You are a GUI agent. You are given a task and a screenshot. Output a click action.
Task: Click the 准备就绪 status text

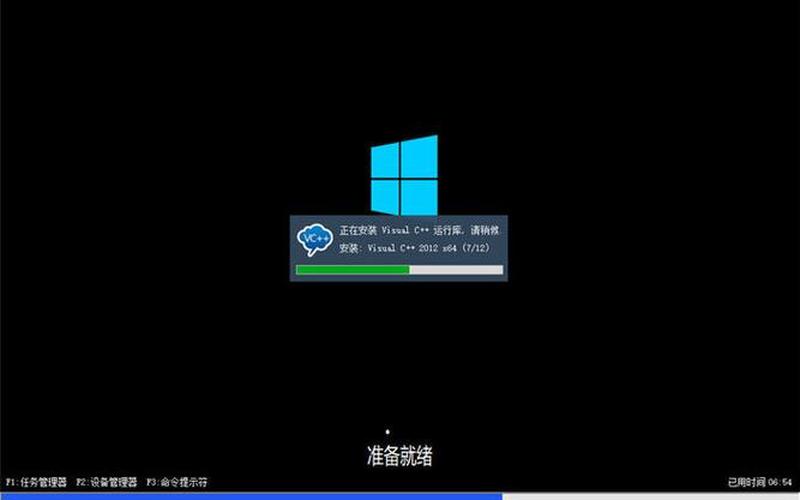pos(399,456)
